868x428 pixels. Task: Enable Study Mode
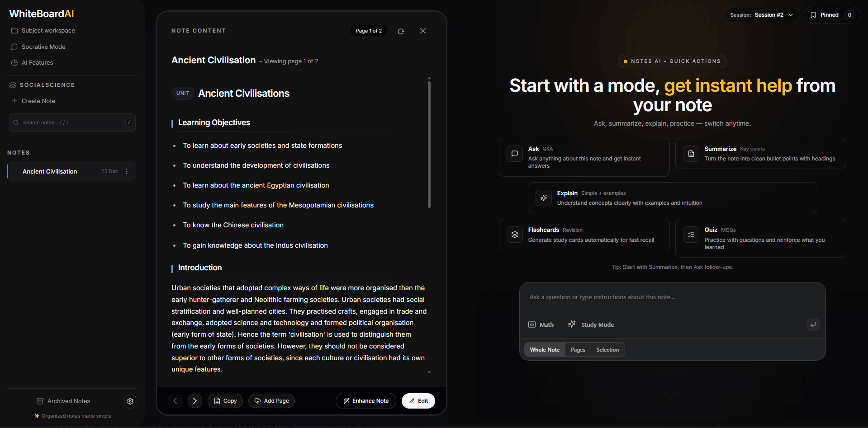pos(591,325)
